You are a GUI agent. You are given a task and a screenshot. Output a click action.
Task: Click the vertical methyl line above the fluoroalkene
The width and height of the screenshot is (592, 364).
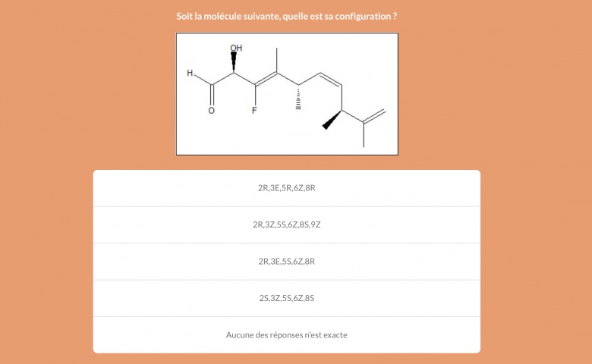coord(277,60)
